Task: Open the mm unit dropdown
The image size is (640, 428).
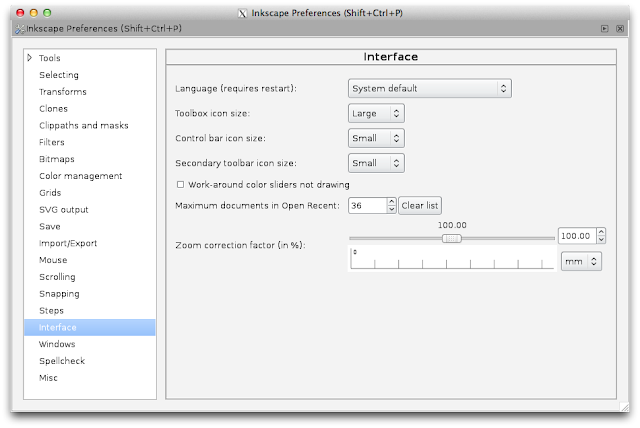Action: click(x=581, y=262)
